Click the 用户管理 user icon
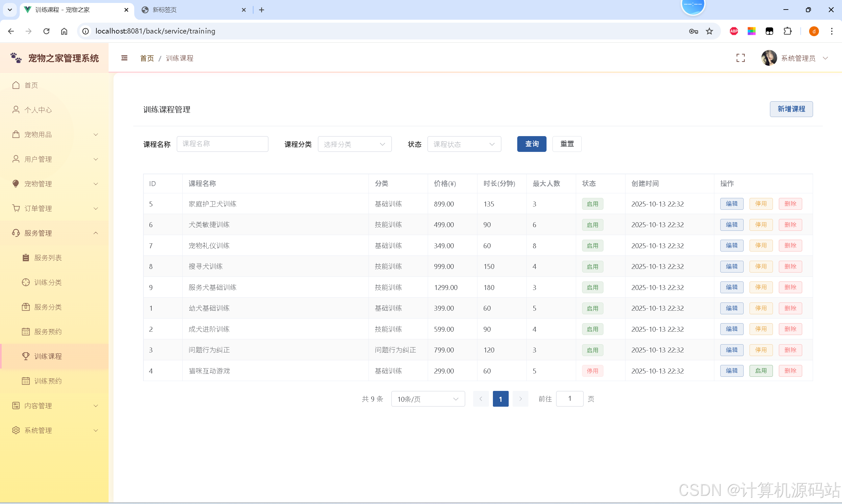The height and width of the screenshot is (504, 842). click(x=16, y=159)
